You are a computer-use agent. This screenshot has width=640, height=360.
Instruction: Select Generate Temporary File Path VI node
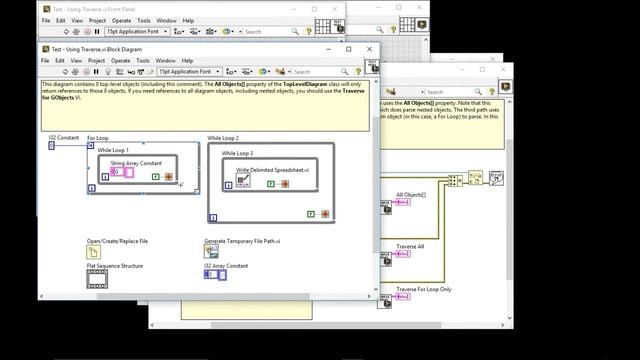tap(211, 251)
